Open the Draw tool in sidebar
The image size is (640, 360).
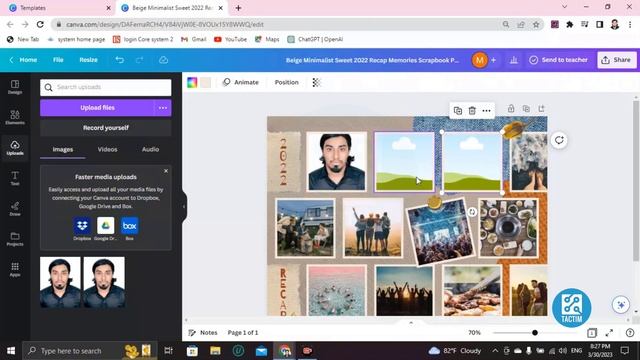pyautogui.click(x=15, y=208)
